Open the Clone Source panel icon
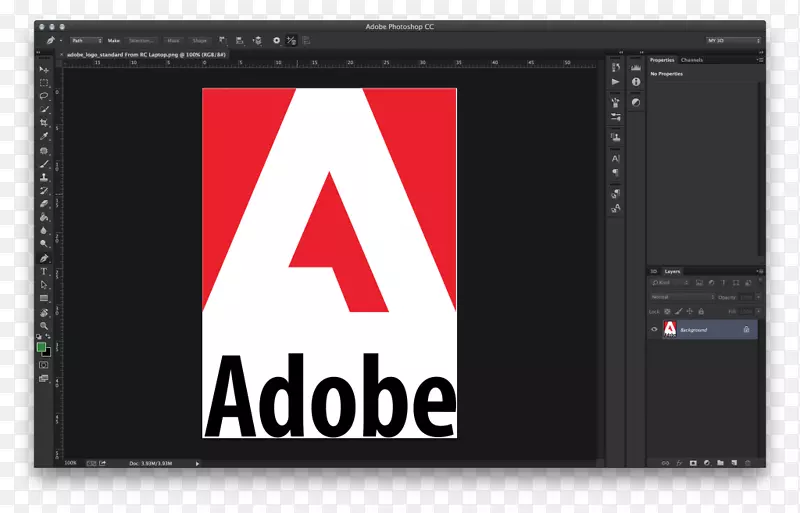800x513 pixels. 615,137
